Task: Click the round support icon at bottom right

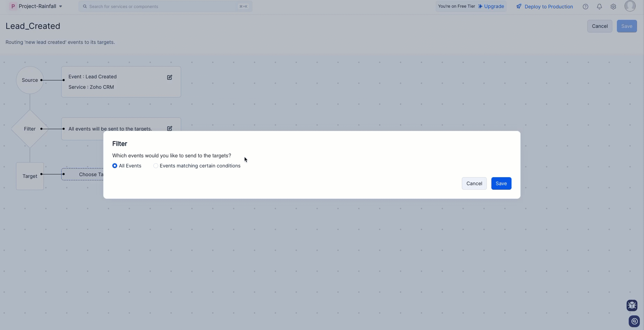Action: point(634,321)
